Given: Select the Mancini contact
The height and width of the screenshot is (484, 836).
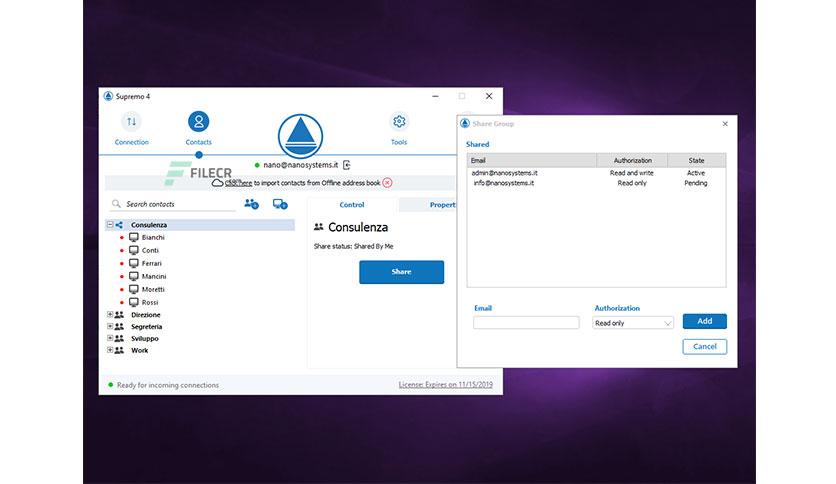Looking at the screenshot, I should pos(154,276).
